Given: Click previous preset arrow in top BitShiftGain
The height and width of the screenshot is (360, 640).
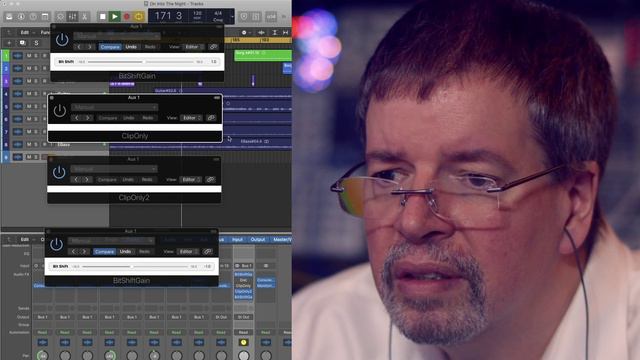Looking at the screenshot, I should pos(79,47).
